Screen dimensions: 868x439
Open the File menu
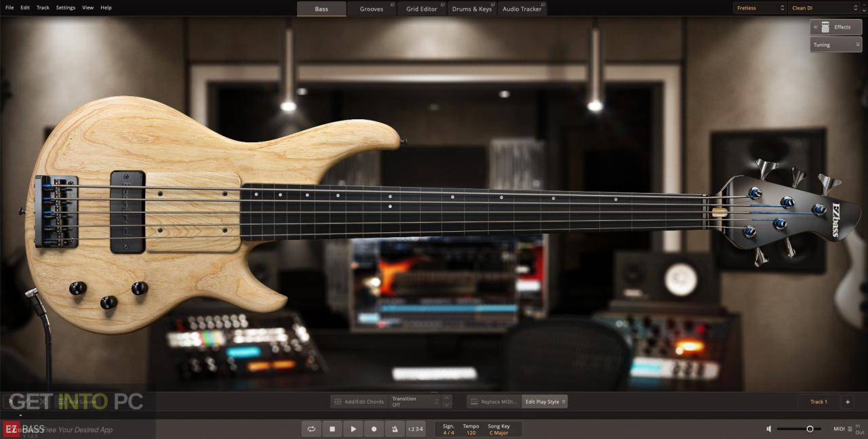point(9,7)
